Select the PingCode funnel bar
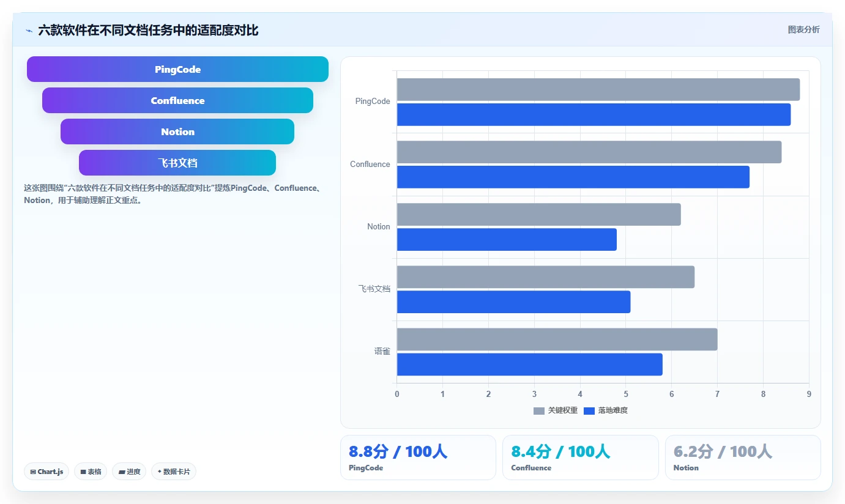This screenshot has height=504, width=845. click(x=177, y=69)
